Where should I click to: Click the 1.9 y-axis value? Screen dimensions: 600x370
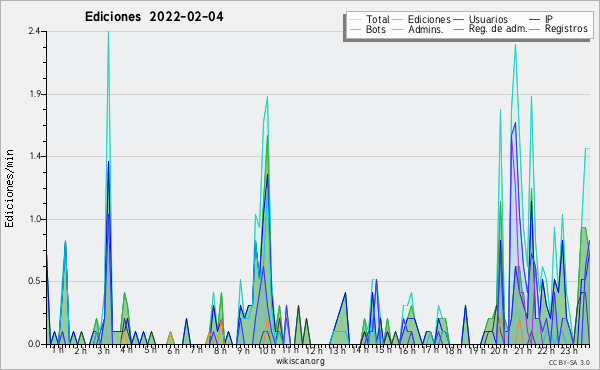point(36,94)
